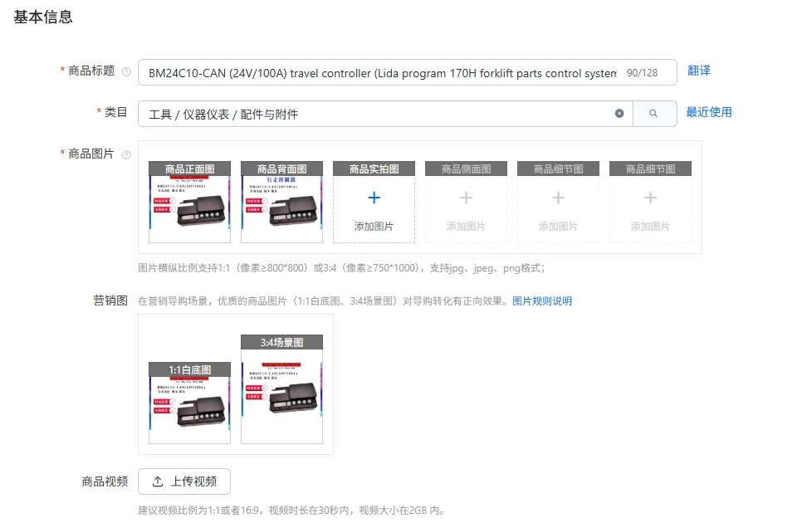This screenshot has height=528, width=812.
Task: Click the image ratio hint text 图片横纵比例支持1:1
Action: point(341,268)
